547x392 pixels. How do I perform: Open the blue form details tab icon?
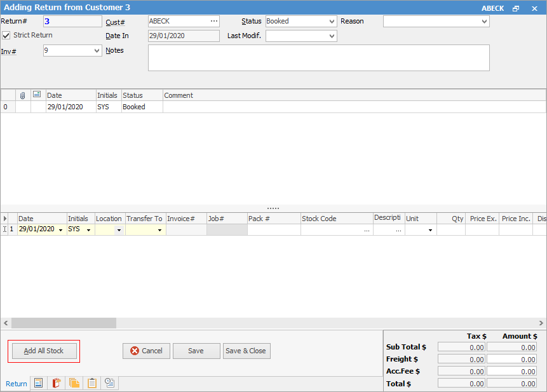click(39, 383)
